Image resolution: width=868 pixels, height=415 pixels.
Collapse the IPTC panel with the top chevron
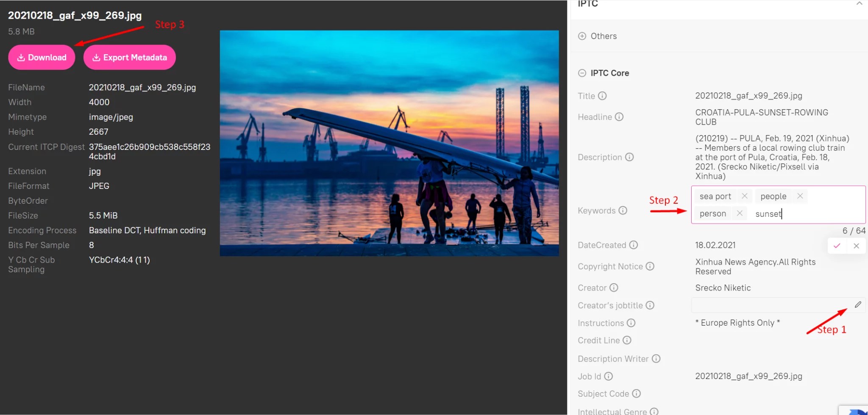[x=860, y=3]
